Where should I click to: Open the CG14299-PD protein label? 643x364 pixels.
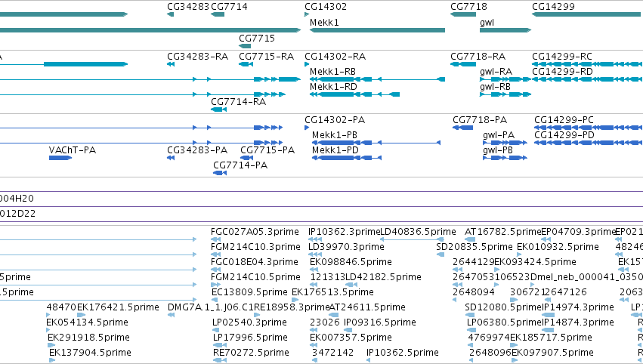564,135
